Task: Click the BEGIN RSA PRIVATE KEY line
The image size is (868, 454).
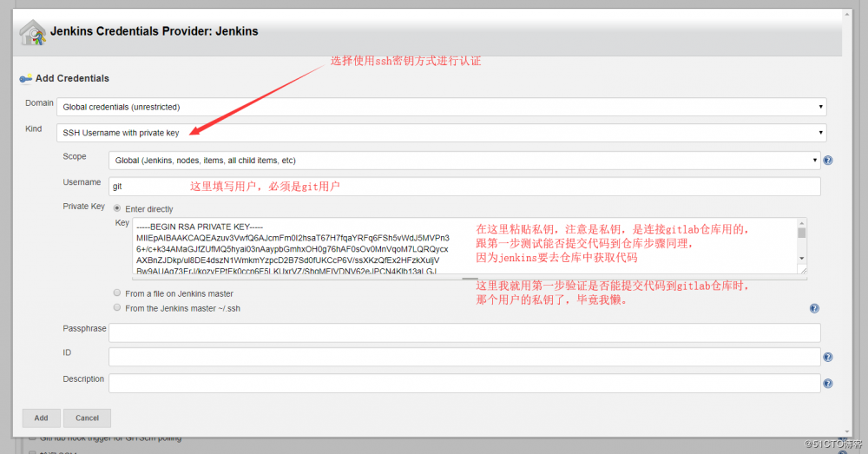Action: pyautogui.click(x=200, y=227)
